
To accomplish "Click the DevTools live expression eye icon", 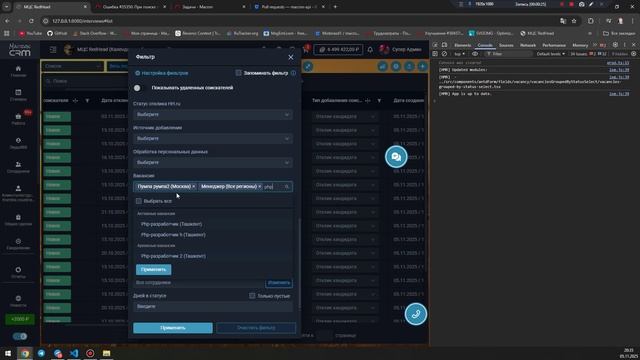I will 475,54.
